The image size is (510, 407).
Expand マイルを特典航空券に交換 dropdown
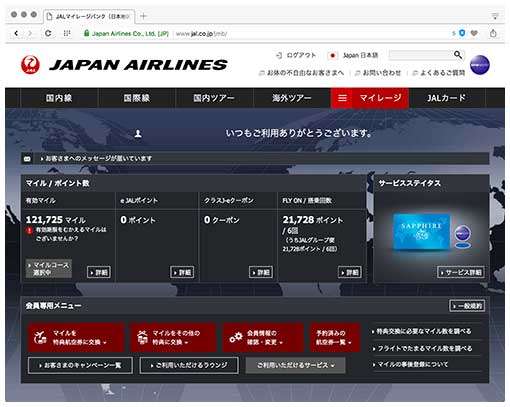coord(76,337)
